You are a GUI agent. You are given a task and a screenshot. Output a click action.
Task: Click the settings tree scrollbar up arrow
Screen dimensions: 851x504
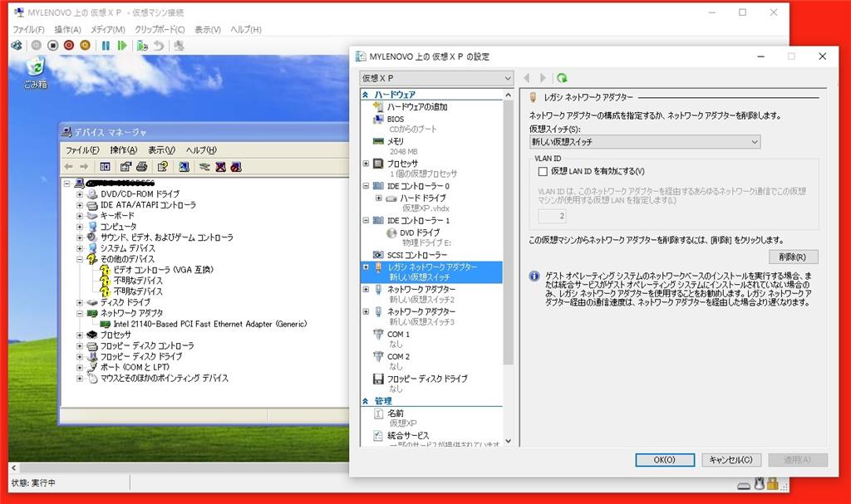click(x=508, y=95)
